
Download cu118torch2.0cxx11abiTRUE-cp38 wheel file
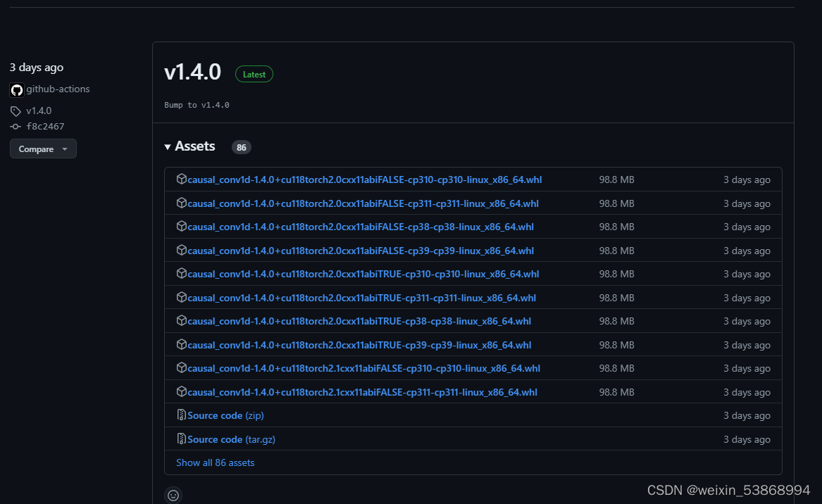(x=359, y=321)
